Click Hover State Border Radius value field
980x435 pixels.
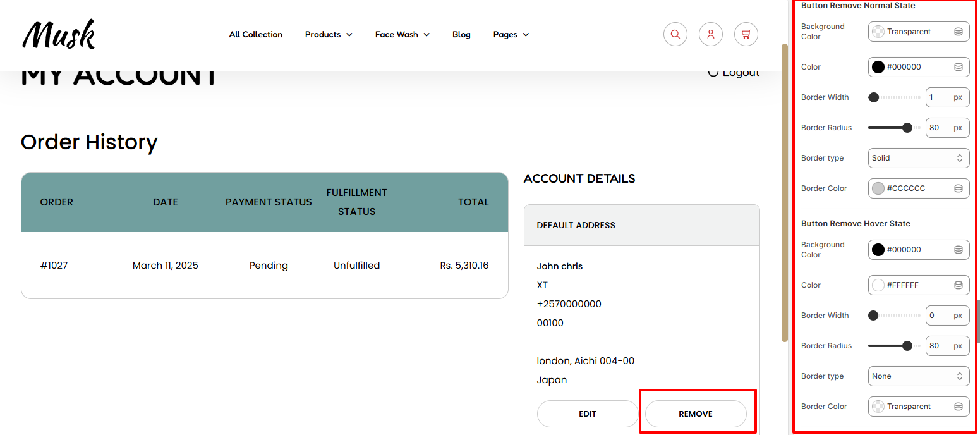coord(947,346)
